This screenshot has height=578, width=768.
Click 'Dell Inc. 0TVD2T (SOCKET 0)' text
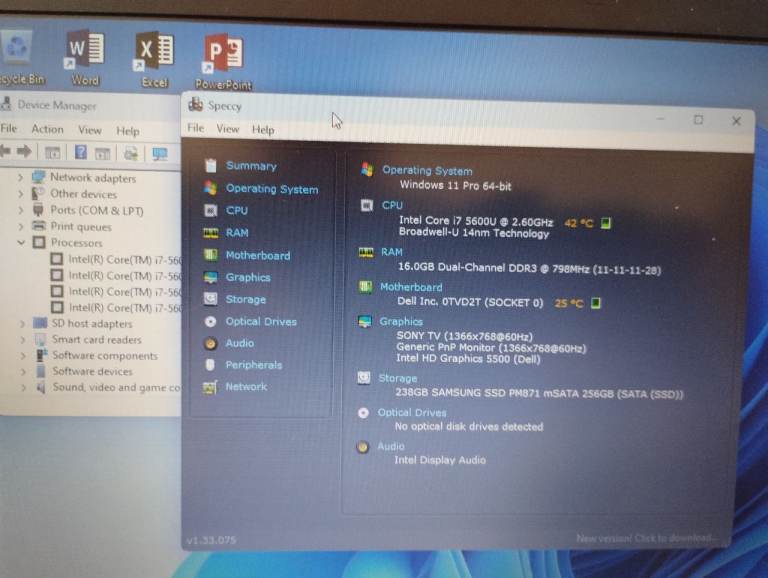coord(470,302)
